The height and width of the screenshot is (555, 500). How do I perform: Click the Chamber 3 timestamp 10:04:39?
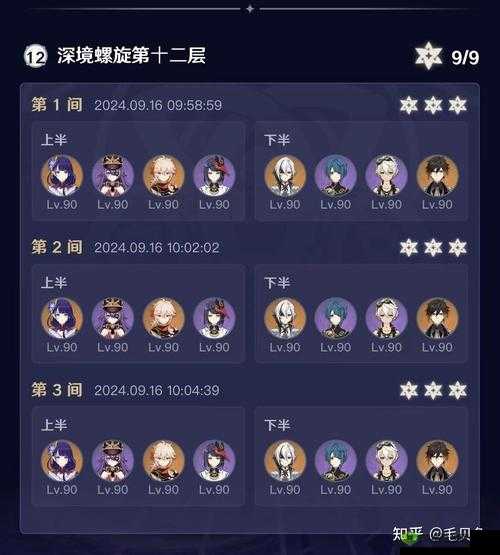point(193,390)
